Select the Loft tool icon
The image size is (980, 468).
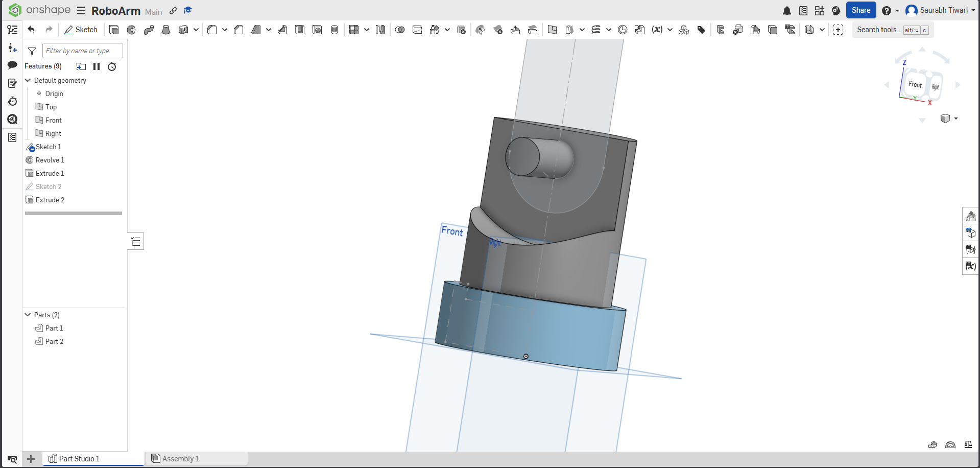pyautogui.click(x=166, y=30)
